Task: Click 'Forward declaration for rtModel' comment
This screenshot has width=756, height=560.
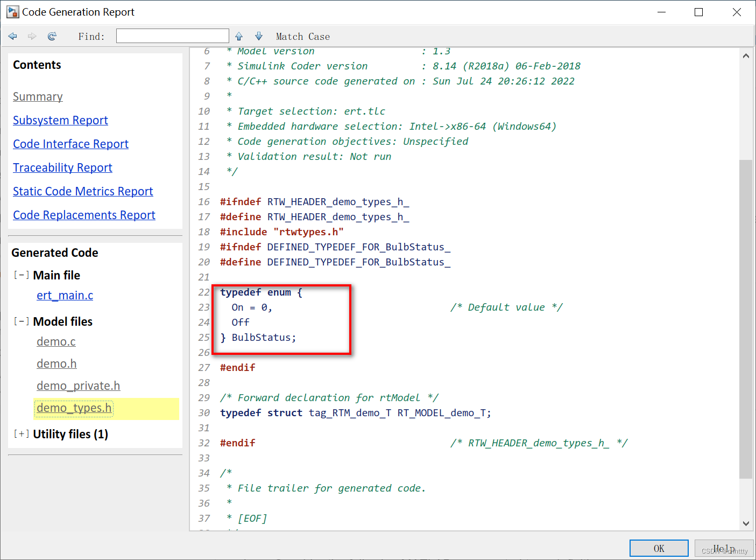Action: 329,398
